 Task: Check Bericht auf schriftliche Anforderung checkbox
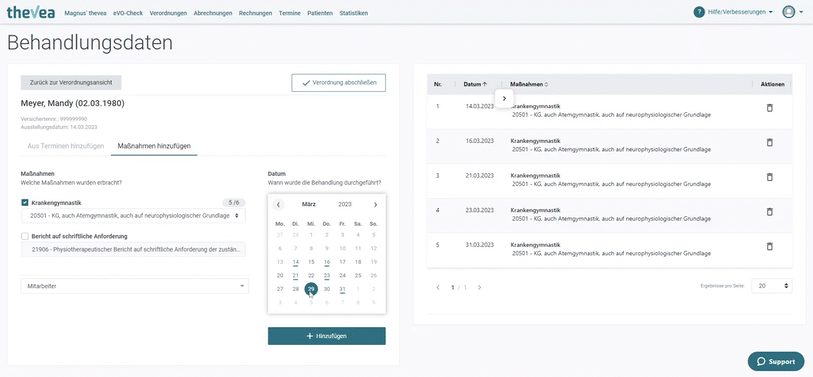(25, 236)
